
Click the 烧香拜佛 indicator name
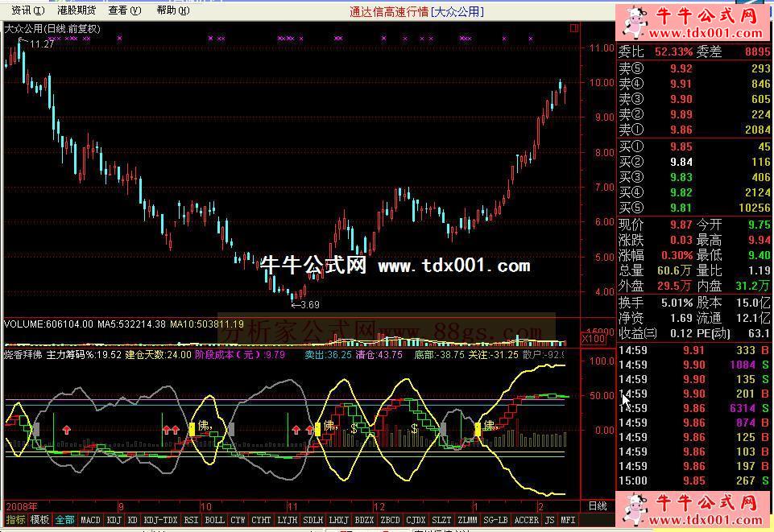(x=23, y=354)
